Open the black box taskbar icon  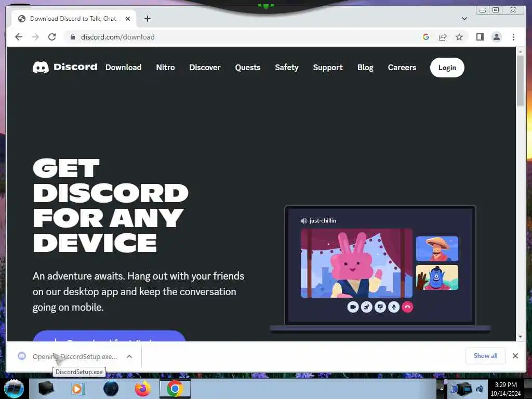tap(46, 389)
